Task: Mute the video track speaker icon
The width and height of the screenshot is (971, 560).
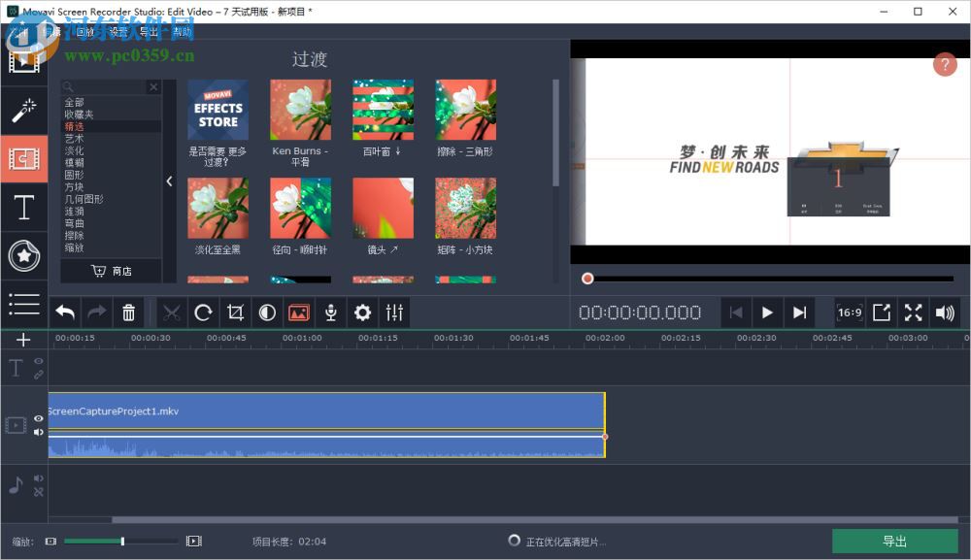Action: [x=38, y=432]
